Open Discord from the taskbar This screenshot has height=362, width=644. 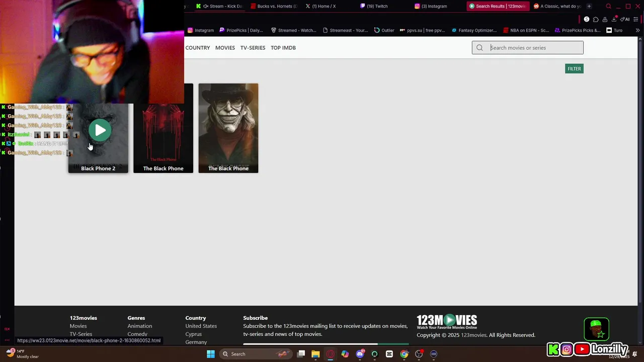(360, 354)
